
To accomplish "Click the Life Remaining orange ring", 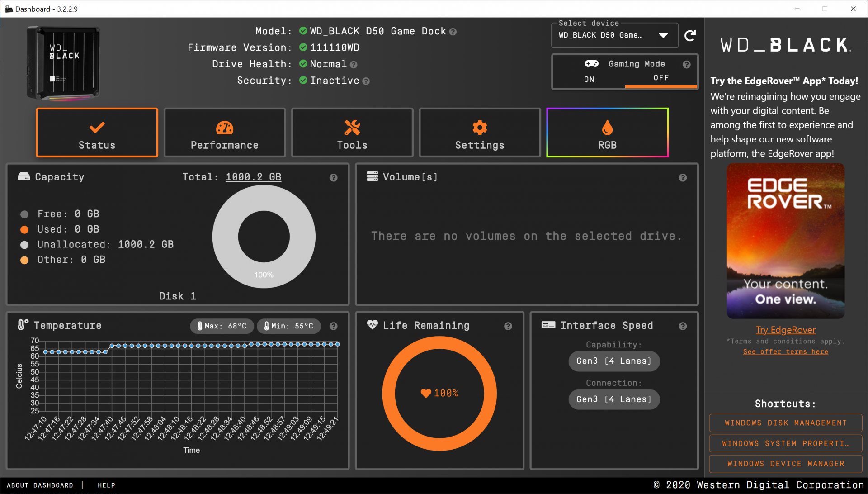I will click(x=439, y=394).
